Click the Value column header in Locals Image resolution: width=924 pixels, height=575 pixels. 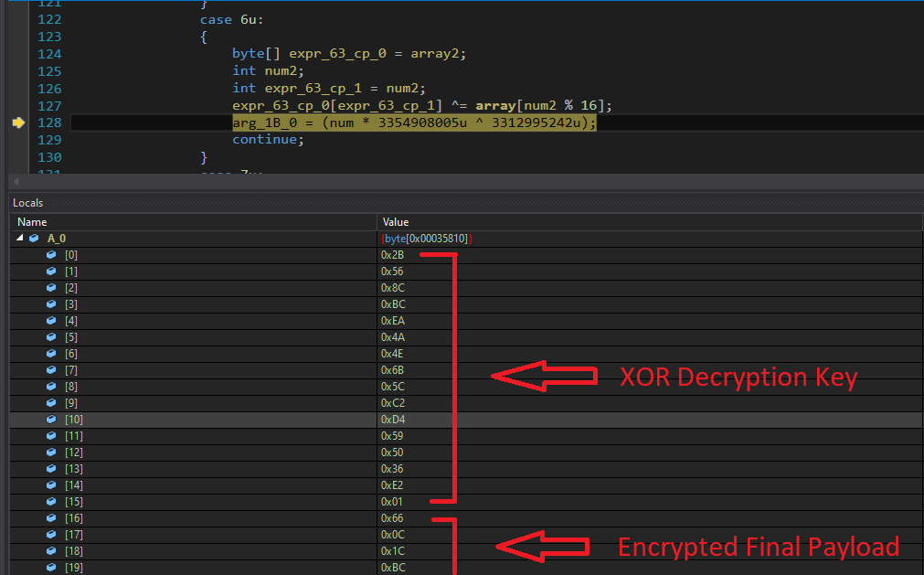396,222
